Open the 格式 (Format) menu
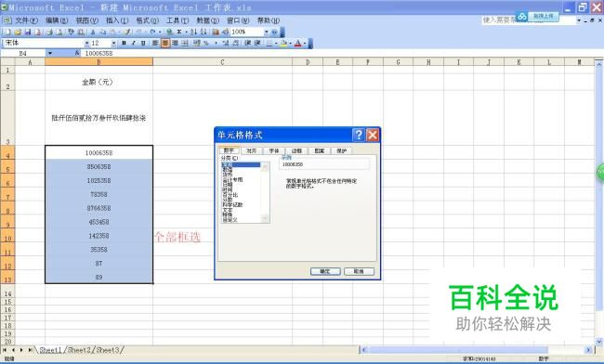This screenshot has height=364, width=604. [147, 20]
